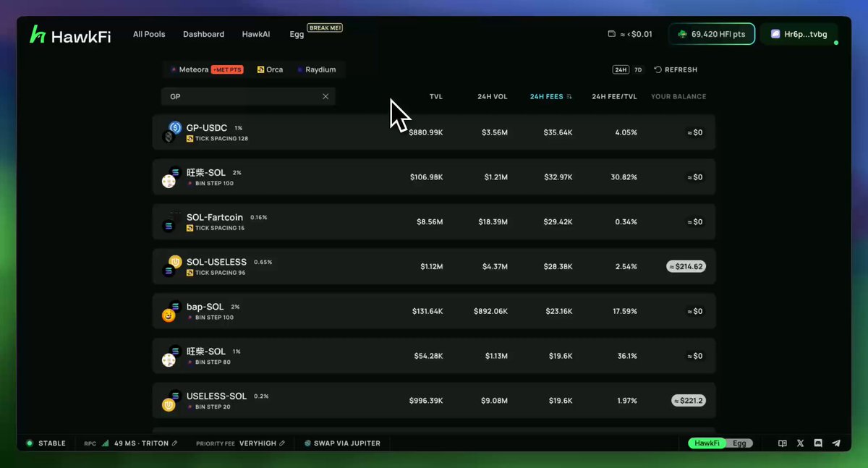
Task: Toggle the Meteora protocol filter
Action: pos(207,69)
